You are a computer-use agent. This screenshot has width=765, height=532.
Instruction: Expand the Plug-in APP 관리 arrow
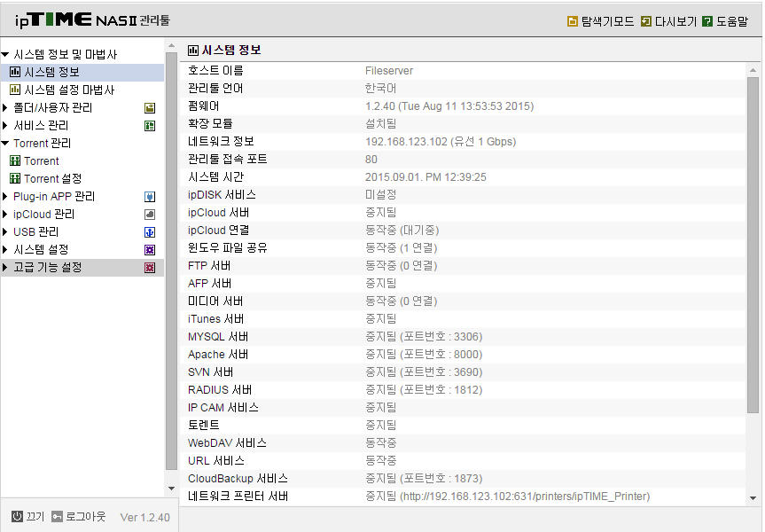tap(5, 196)
